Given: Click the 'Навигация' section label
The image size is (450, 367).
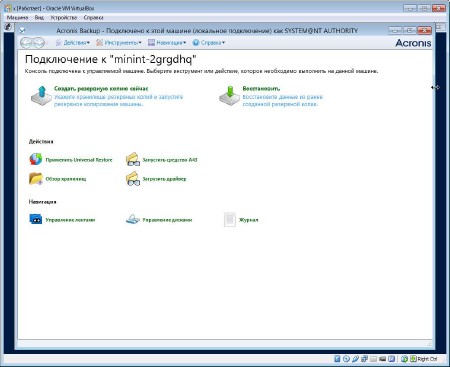Looking at the screenshot, I should 42,202.
